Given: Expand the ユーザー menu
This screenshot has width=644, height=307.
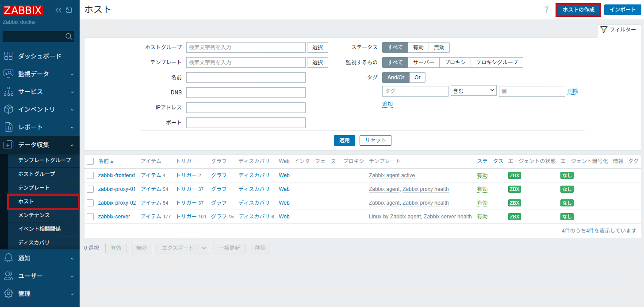Looking at the screenshot, I should click(x=40, y=276).
